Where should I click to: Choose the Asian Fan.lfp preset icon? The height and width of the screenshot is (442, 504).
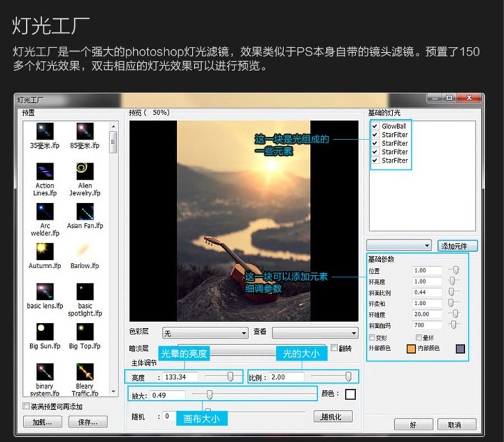pos(85,211)
